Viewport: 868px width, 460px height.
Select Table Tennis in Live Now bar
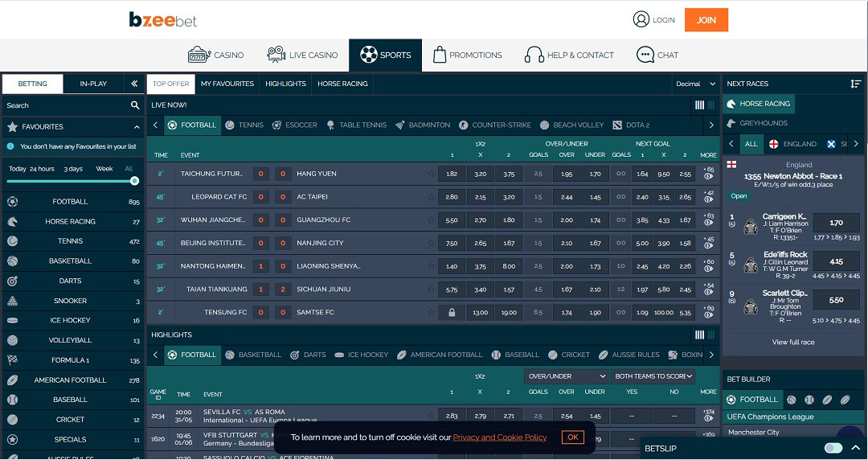(357, 125)
